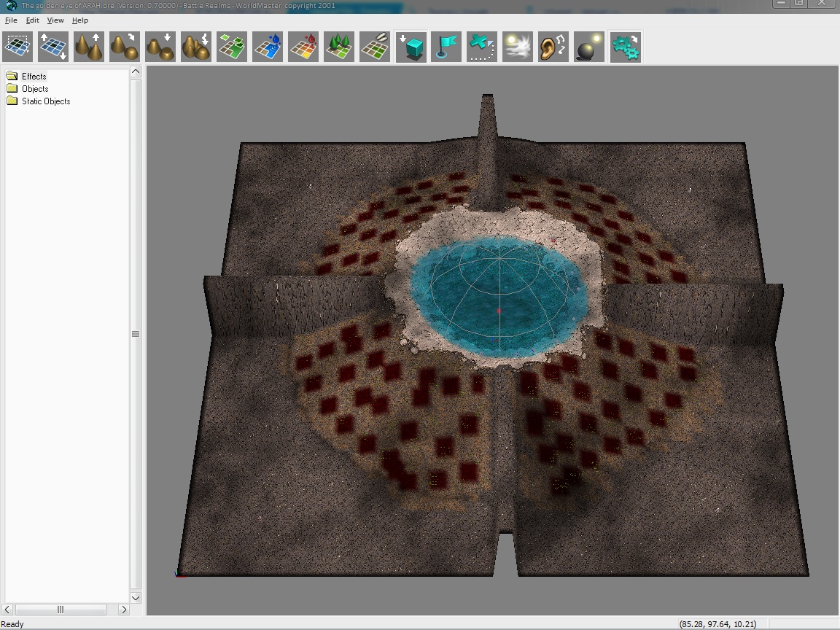Select the roughen terrain tool
The height and width of the screenshot is (630, 840).
click(x=196, y=47)
